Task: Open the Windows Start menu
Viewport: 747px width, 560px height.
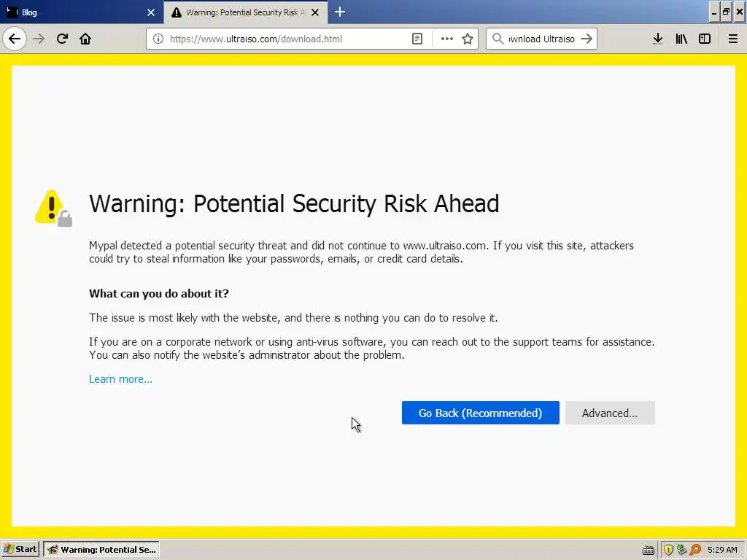Action: coord(20,550)
